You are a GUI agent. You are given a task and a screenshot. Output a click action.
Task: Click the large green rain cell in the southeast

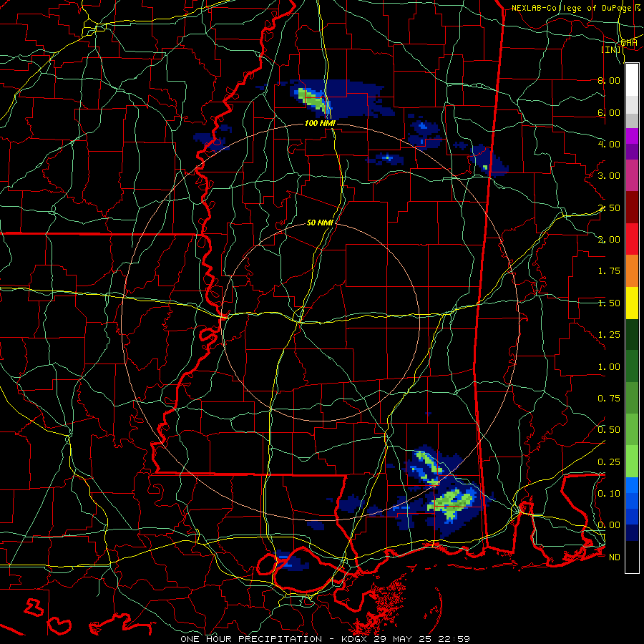click(x=451, y=504)
